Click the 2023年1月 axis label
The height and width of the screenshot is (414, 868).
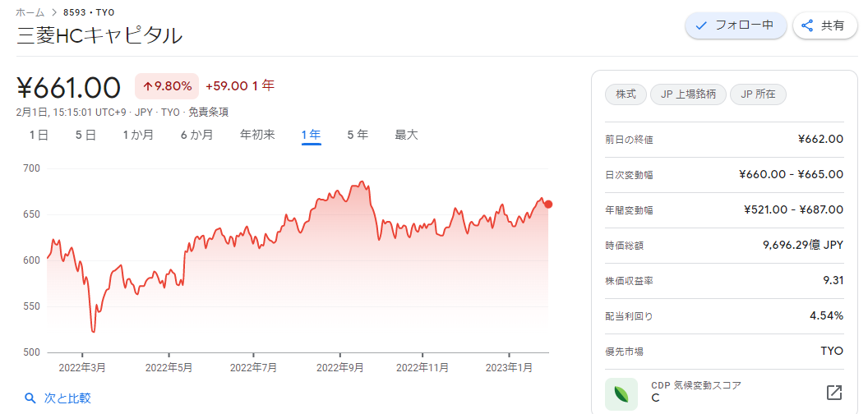(509, 367)
